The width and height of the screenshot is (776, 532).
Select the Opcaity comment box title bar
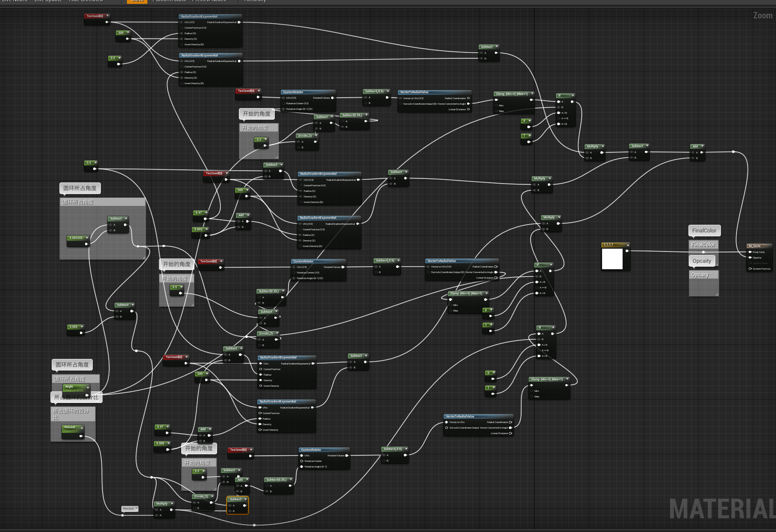pyautogui.click(x=703, y=275)
